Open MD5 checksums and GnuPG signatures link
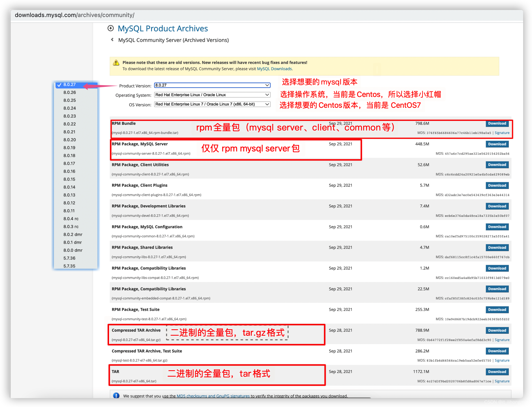 click(213, 396)
